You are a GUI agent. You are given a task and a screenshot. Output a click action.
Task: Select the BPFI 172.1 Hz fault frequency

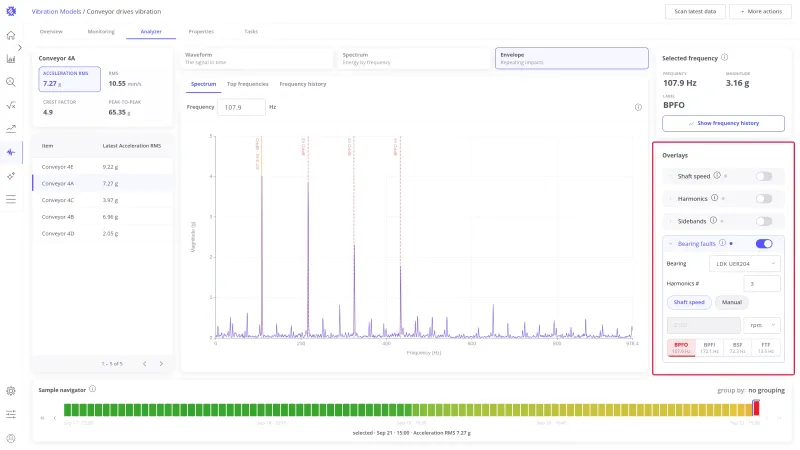[709, 348]
